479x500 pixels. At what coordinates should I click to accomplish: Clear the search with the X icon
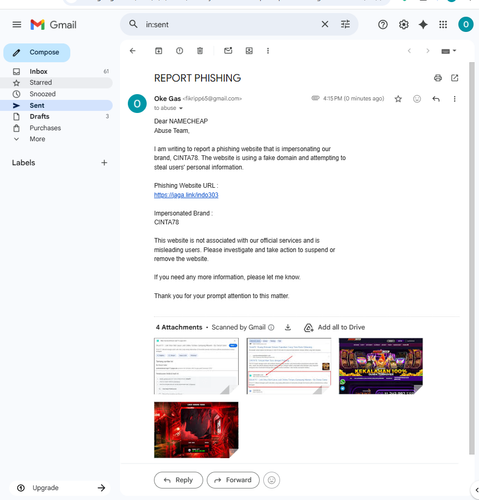tap(325, 24)
